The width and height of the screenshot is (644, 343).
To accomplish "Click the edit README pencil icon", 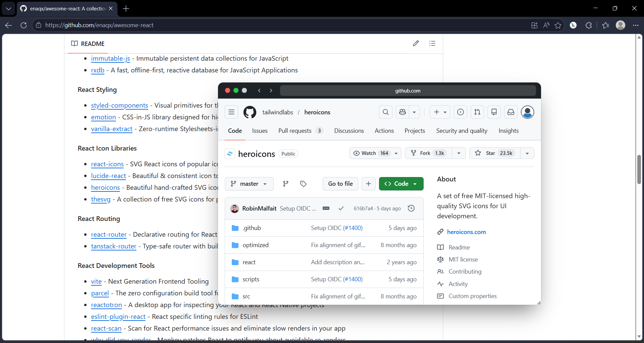I will tap(416, 43).
